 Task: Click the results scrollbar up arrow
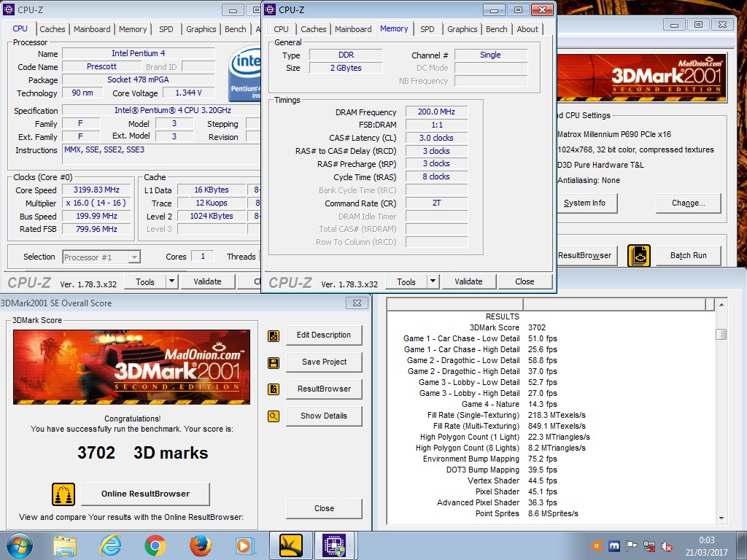[x=721, y=304]
